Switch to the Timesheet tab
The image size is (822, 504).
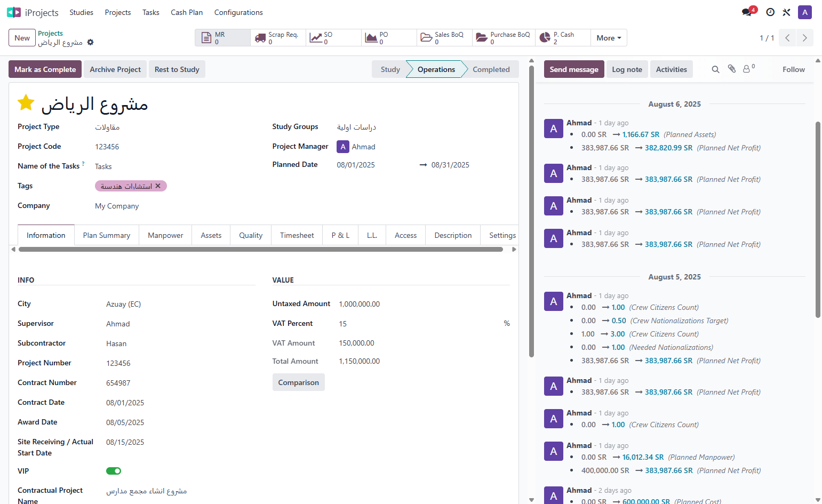(297, 235)
